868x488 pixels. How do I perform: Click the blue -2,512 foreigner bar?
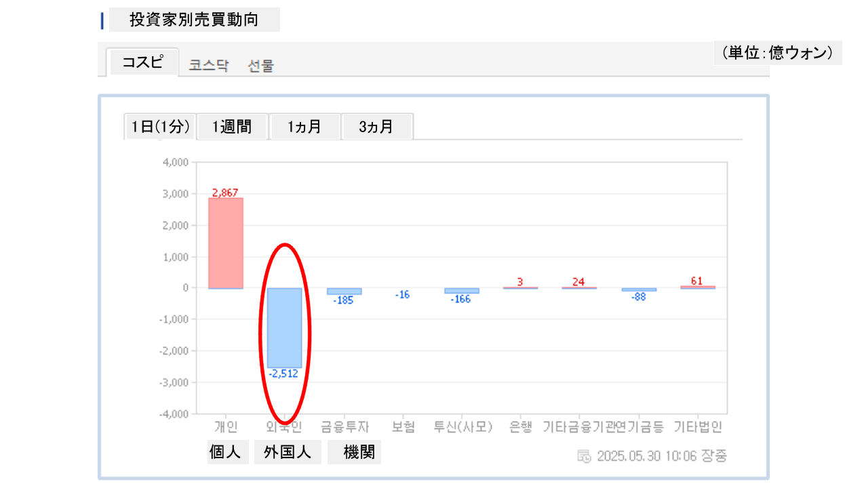284,327
